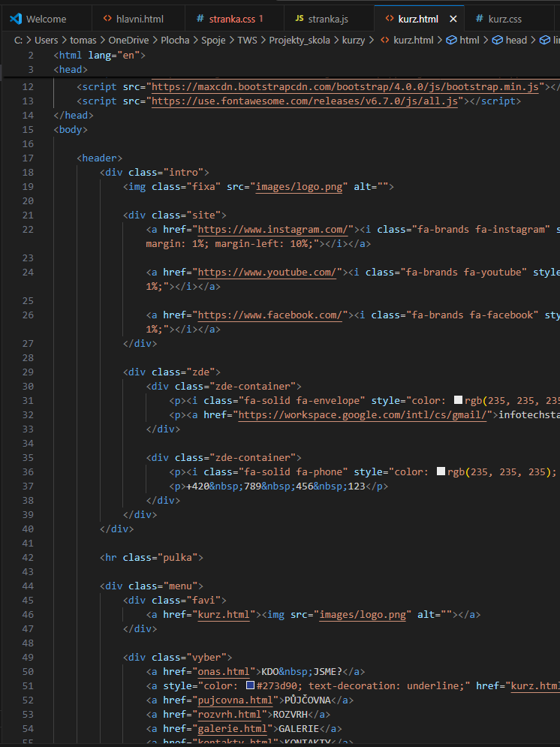Open color picker for fa-envelope rgb swatch
Image resolution: width=560 pixels, height=747 pixels.
458,400
